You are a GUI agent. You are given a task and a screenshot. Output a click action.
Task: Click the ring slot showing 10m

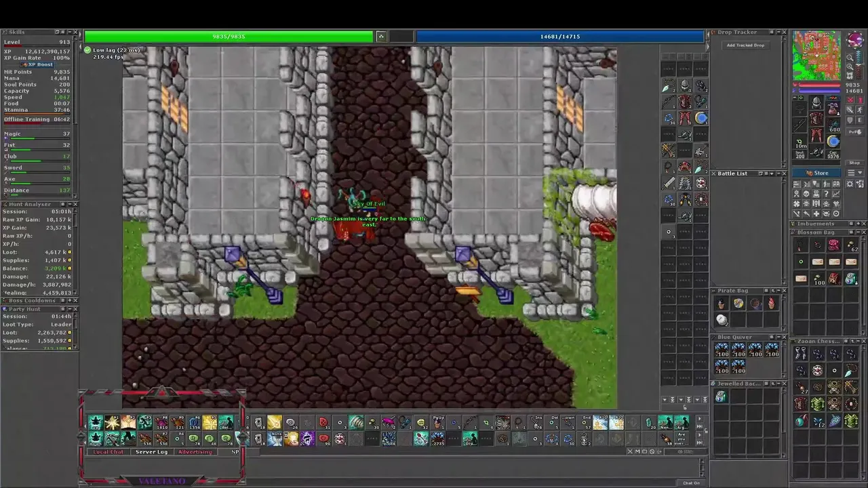coord(800,142)
